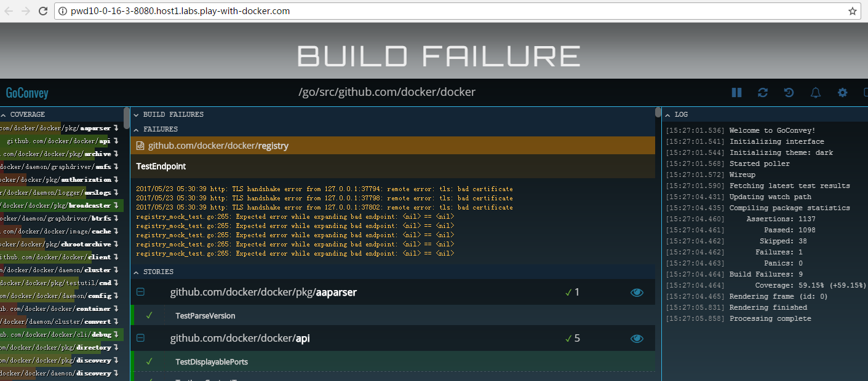868x381 pixels.
Task: Click the arrow icon beside archive coverage
Action: click(x=116, y=154)
